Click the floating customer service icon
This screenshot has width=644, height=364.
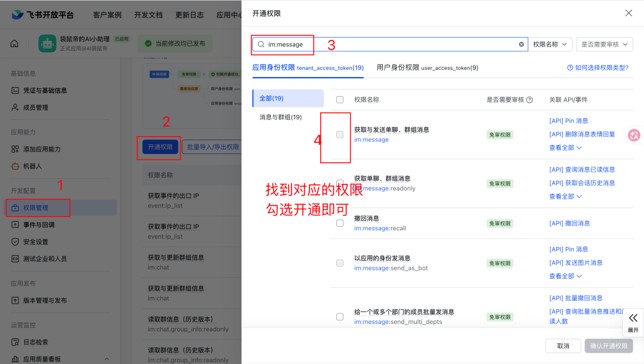tap(634, 135)
